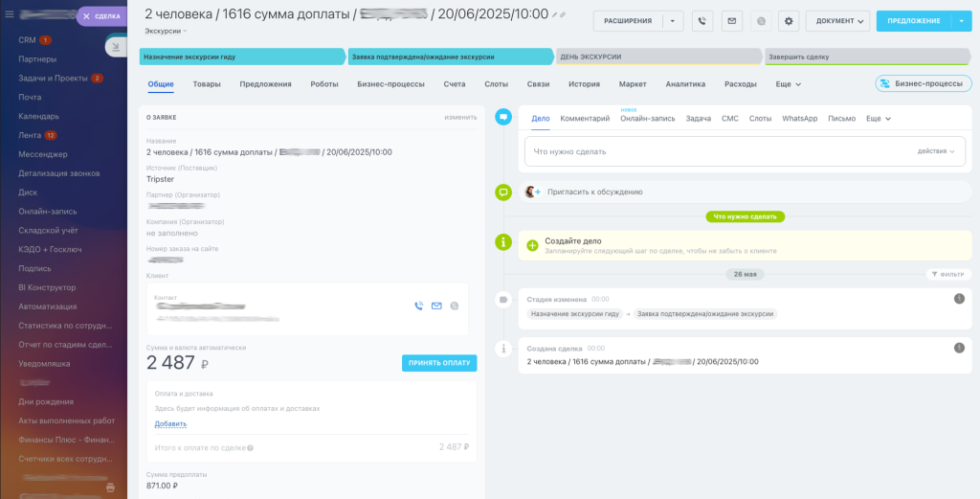Select the Комментарий tab in timeline
The height and width of the screenshot is (499, 980).
click(x=585, y=119)
